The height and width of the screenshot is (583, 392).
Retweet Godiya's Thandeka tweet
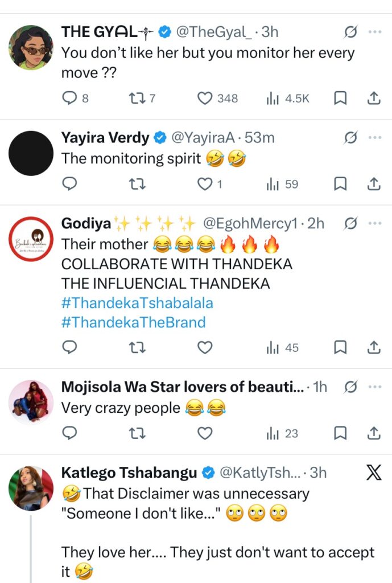(x=136, y=347)
